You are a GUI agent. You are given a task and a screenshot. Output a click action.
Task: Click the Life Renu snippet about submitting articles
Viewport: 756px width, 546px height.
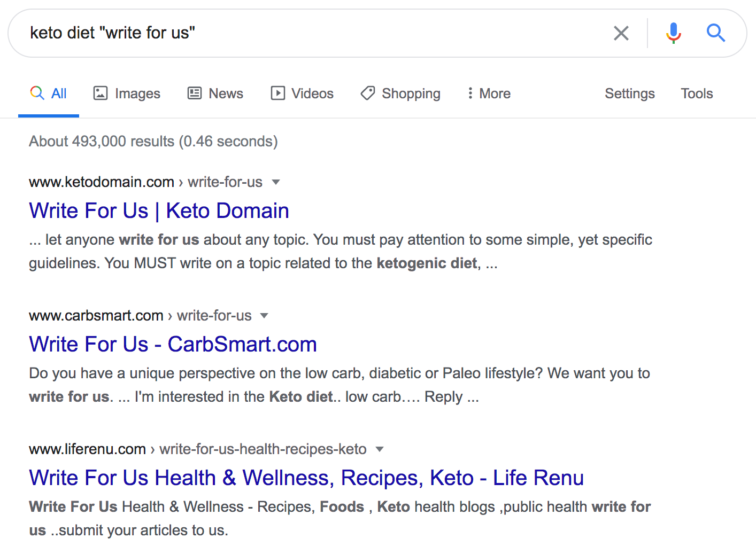340,518
